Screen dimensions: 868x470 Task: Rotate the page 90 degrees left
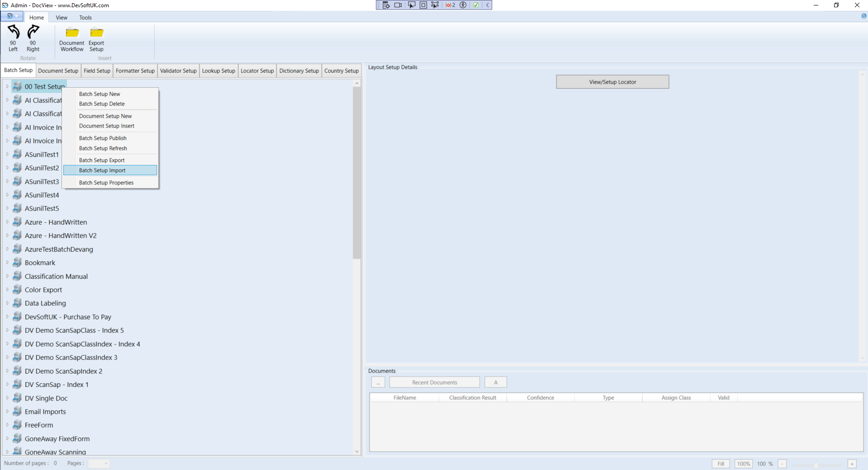(x=13, y=38)
